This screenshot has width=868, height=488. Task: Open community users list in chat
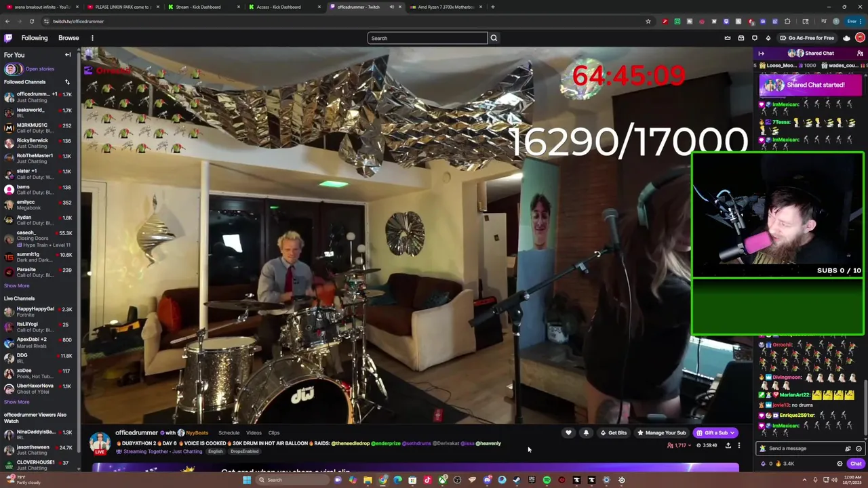[x=860, y=54]
